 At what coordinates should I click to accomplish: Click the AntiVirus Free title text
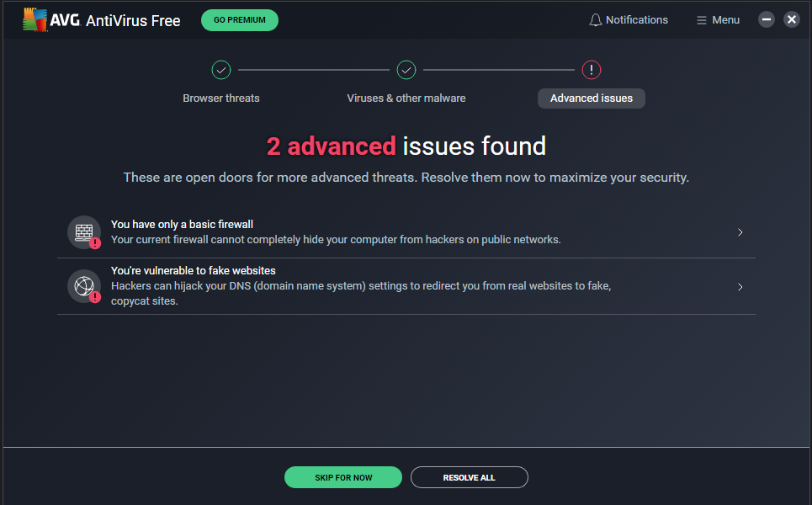coord(133,21)
